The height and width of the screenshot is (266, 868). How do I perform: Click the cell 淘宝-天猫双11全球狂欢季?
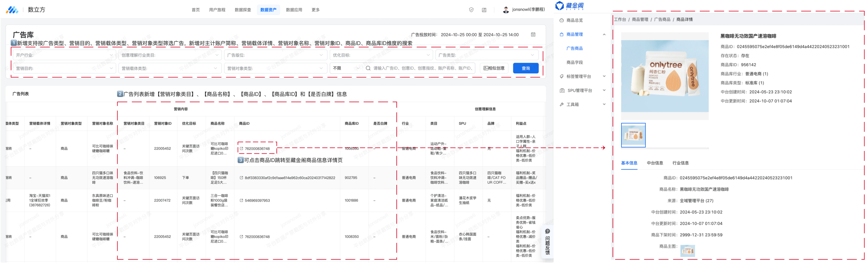(39, 200)
